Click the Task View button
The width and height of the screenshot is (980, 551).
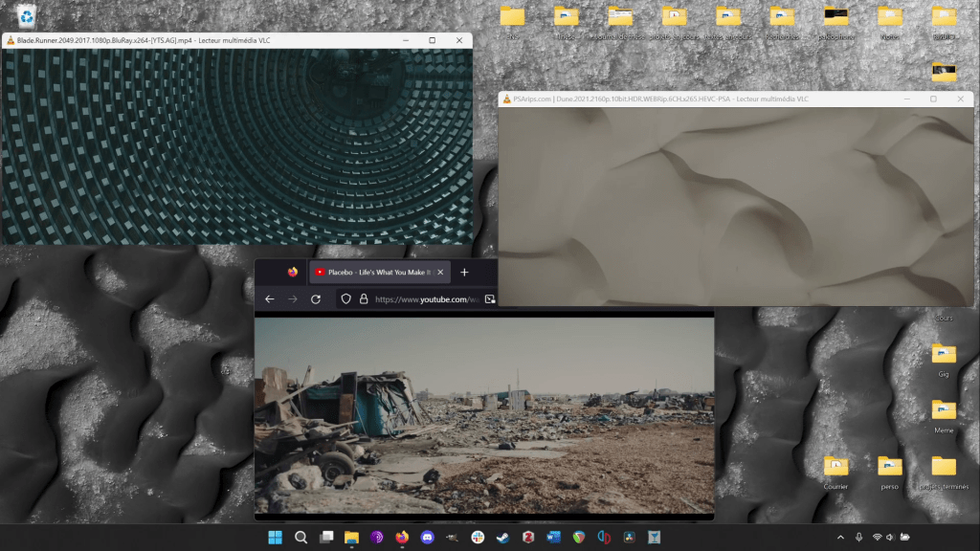point(325,538)
